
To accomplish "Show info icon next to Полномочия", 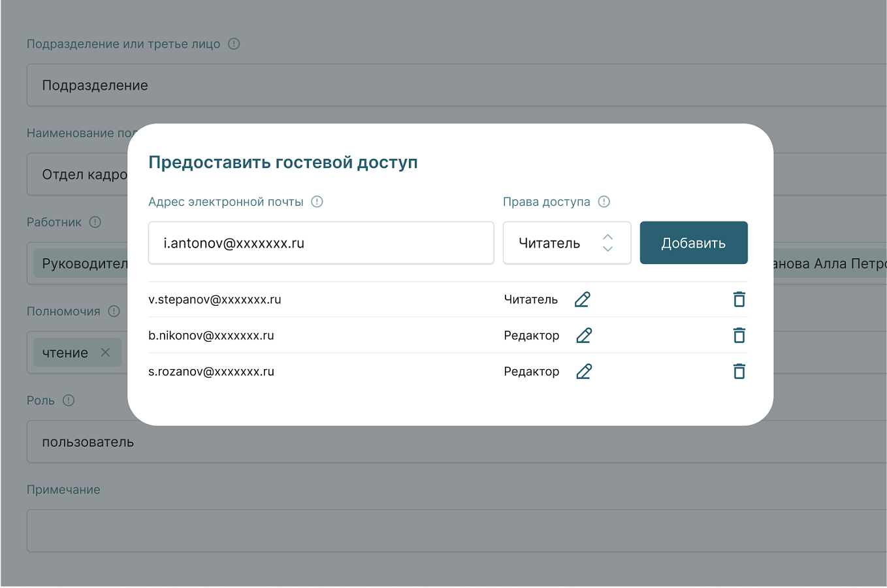I will point(114,311).
